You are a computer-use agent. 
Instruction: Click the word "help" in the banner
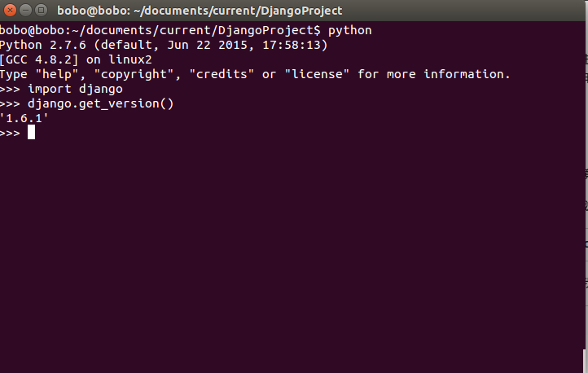pos(60,74)
